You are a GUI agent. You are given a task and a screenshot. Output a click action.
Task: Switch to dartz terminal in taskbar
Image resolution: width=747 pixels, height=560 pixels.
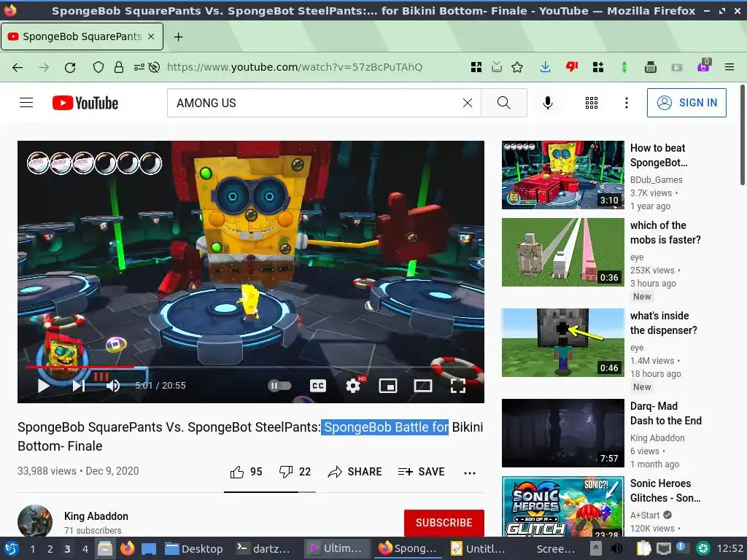[263, 549]
